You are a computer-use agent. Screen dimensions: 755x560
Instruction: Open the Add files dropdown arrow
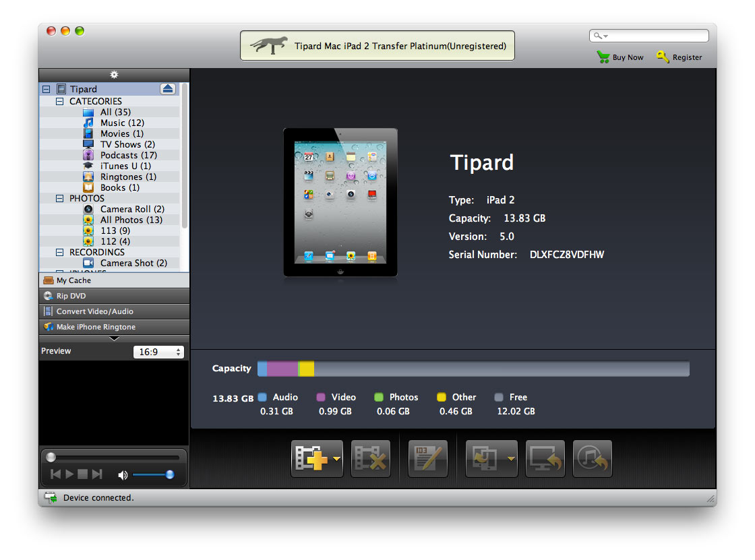click(x=336, y=459)
